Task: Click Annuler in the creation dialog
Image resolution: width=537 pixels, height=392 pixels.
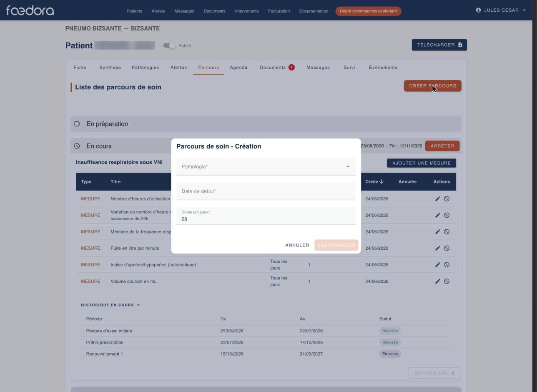Action: [297, 245]
